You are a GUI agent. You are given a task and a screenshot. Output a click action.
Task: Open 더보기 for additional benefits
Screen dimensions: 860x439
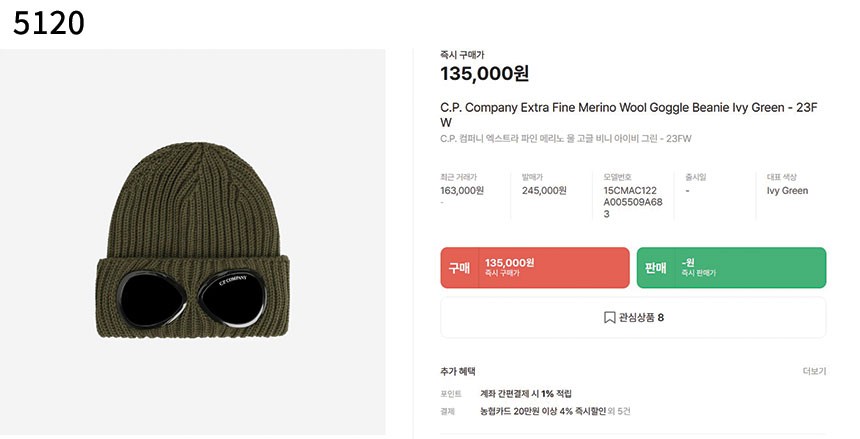click(814, 371)
